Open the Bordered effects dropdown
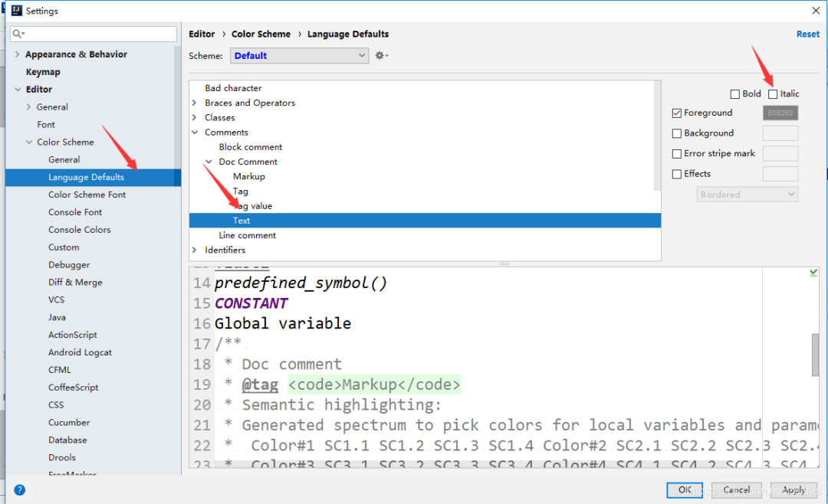 747,194
